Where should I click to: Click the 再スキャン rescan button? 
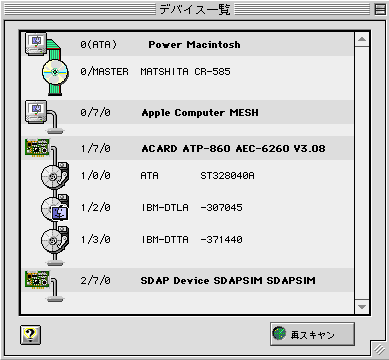pyautogui.click(x=312, y=334)
